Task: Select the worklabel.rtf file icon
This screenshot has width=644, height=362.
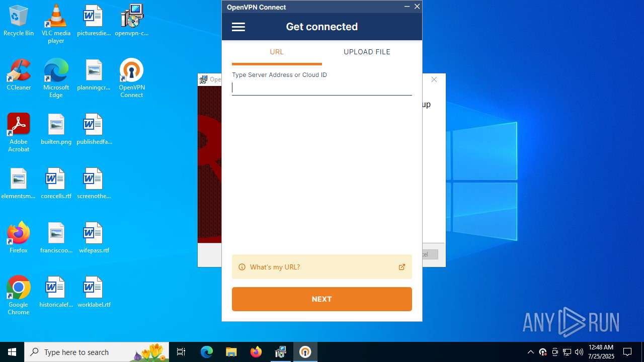Action: coord(94,292)
